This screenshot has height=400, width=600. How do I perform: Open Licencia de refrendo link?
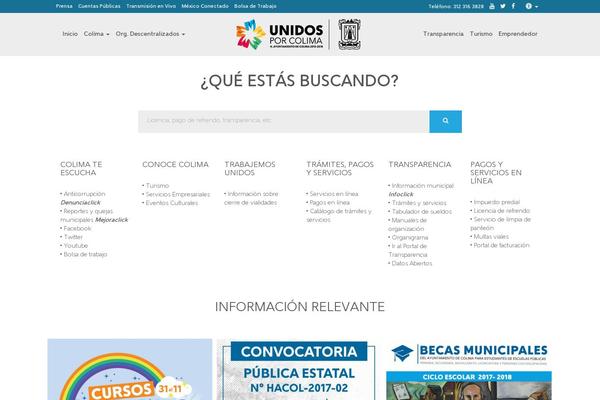502,211
